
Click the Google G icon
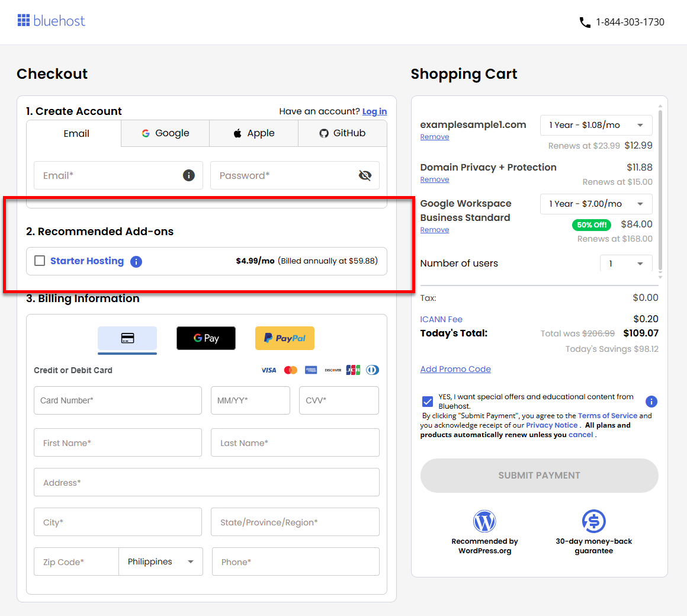click(146, 133)
